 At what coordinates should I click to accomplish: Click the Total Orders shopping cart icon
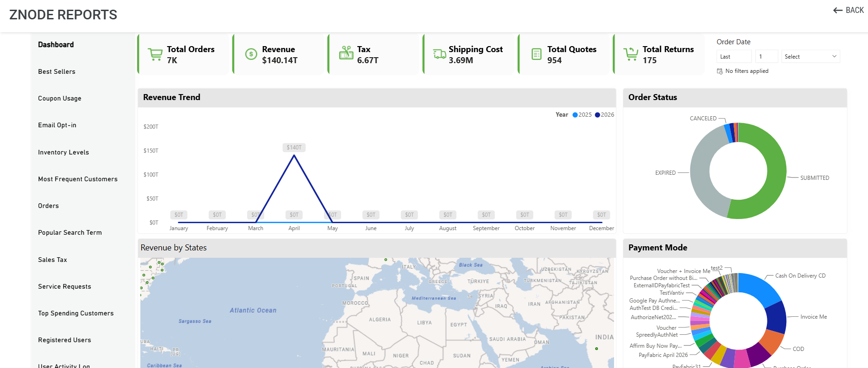pos(155,54)
